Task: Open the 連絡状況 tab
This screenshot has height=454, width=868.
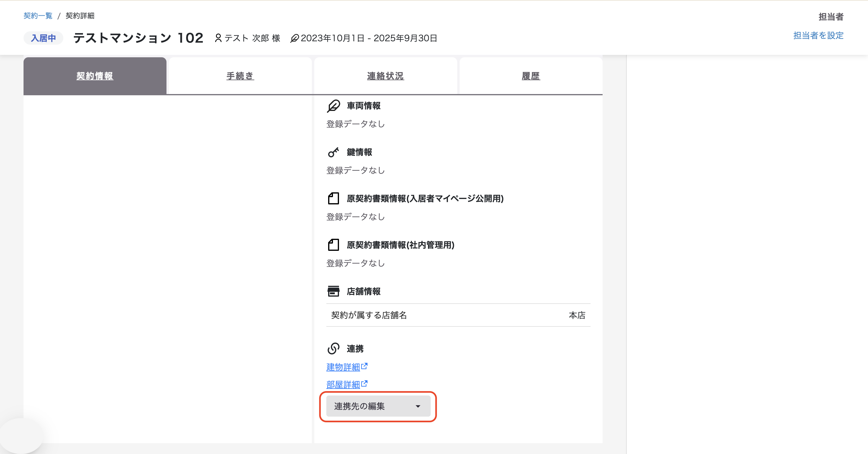Action: pos(385,76)
